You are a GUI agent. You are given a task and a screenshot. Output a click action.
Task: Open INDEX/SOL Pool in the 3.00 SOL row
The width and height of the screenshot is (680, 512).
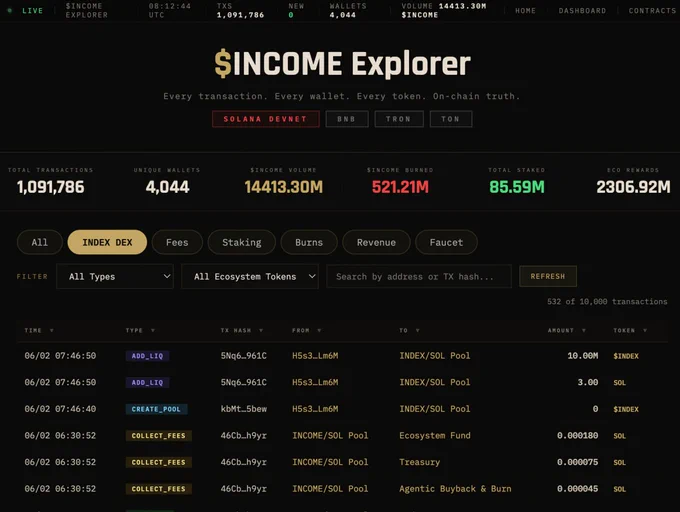(x=435, y=382)
